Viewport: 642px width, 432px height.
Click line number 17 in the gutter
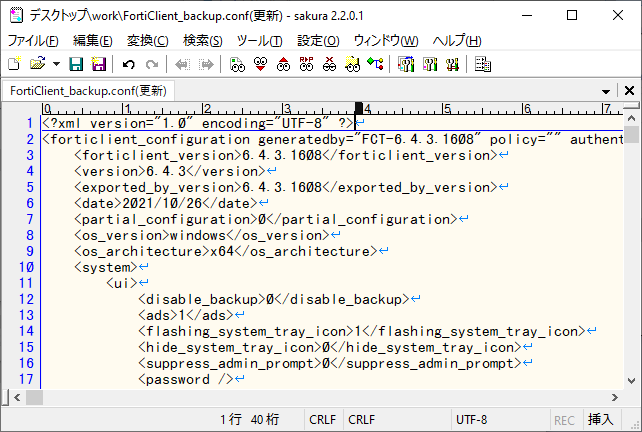point(26,380)
